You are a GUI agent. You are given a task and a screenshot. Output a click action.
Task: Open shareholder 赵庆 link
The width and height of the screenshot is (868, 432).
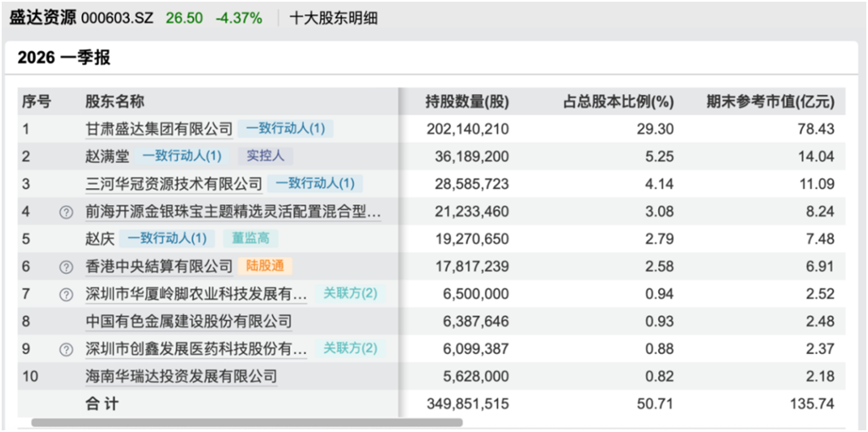click(x=100, y=239)
